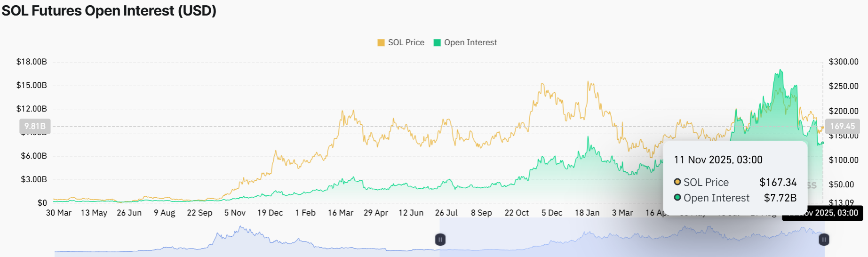
Task: Click the green Open Interest legend swatch
Action: (x=437, y=43)
